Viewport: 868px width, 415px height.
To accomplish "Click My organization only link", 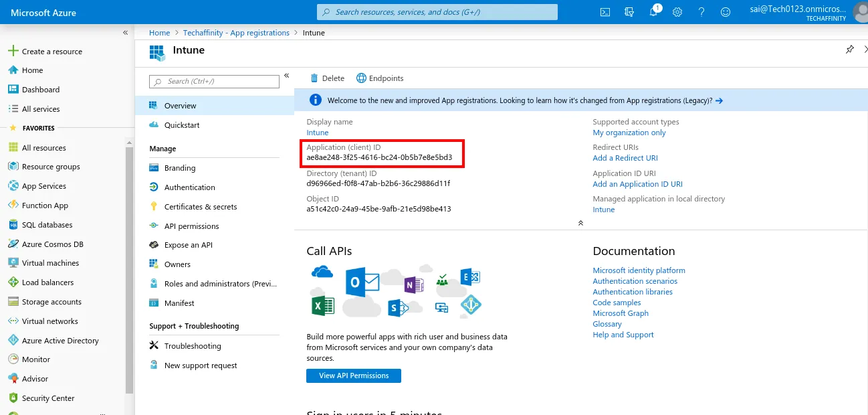I will point(629,133).
